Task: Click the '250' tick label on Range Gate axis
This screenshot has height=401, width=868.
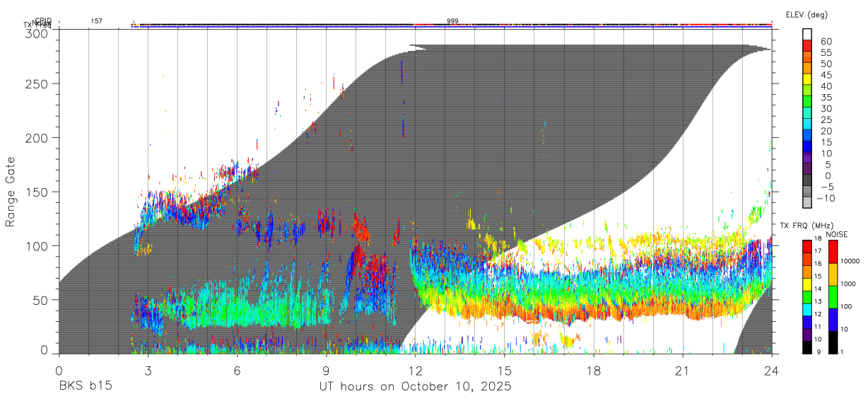Action: [x=37, y=83]
